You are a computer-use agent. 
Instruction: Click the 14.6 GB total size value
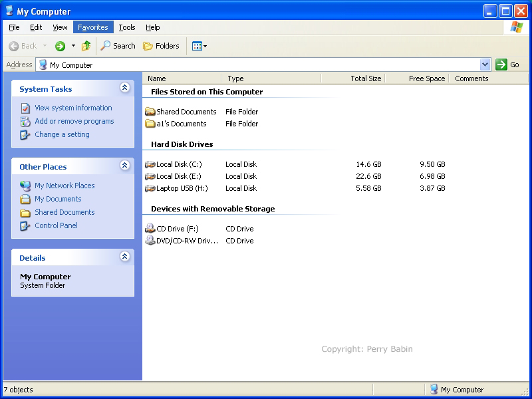[x=368, y=164]
